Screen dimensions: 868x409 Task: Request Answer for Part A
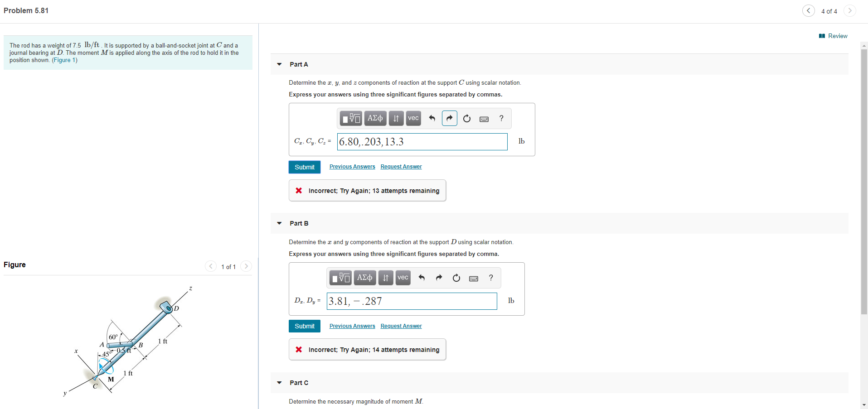pyautogui.click(x=401, y=167)
